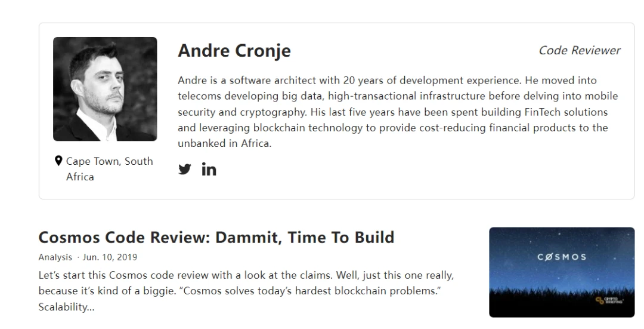
Task: Click the location pin icon
Action: (58, 161)
